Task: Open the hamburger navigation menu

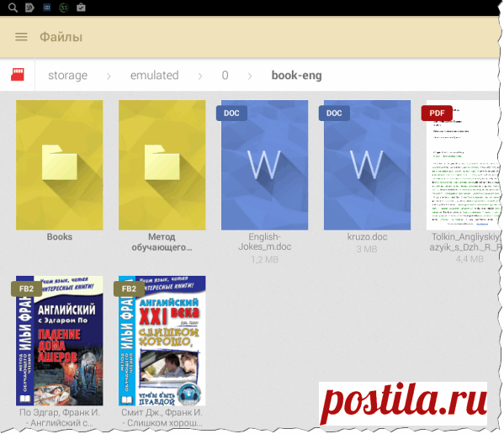Action: (21, 37)
